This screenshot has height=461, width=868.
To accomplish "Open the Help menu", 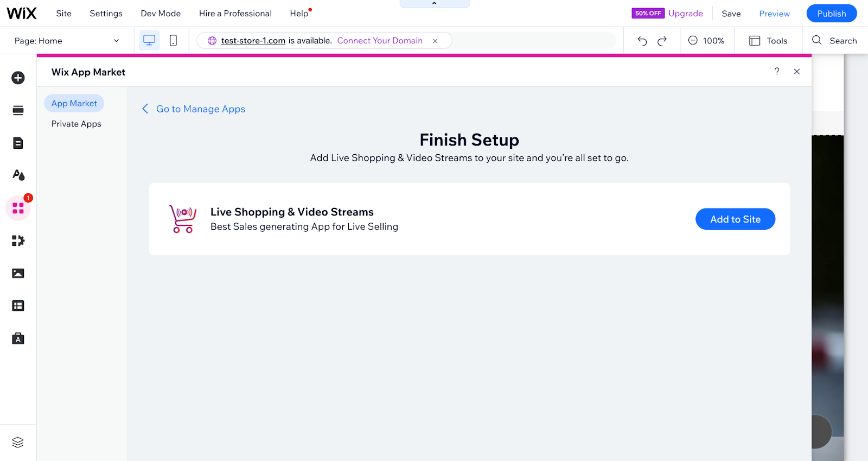I will click(x=299, y=14).
